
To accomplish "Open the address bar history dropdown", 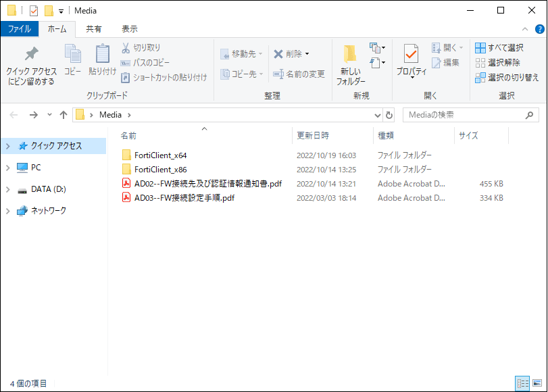I will pos(377,115).
